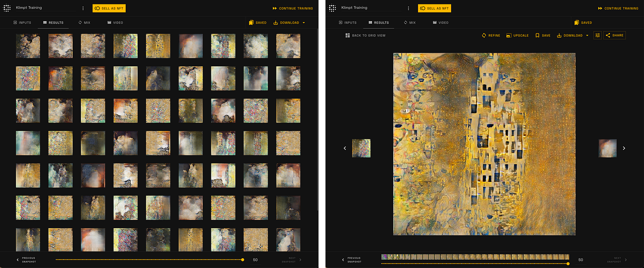Click DOWNLOAD in the single-image window toolbar
The image size is (644, 268).
[570, 35]
